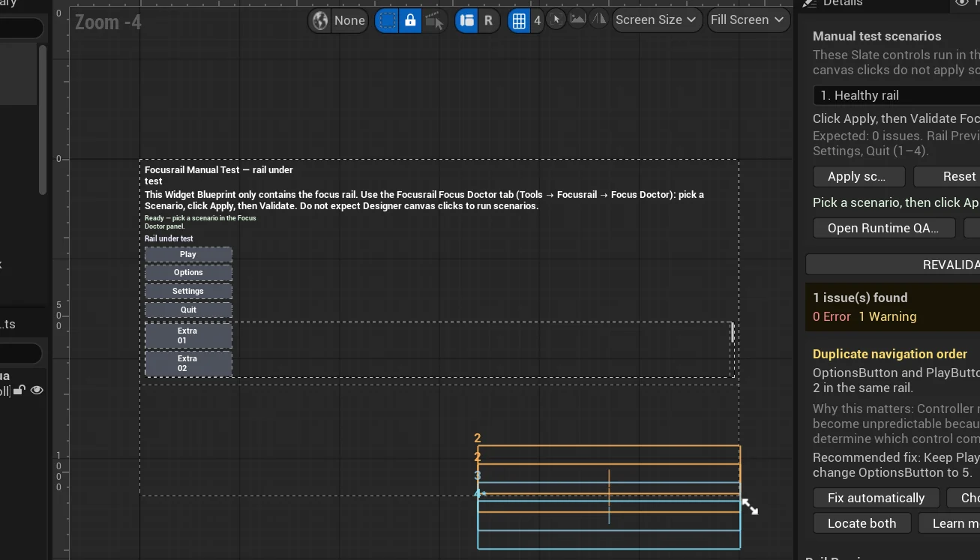Screen dimensions: 980x560
Task: Toggle the eye visibility icon in hierarchy
Action: tap(37, 390)
